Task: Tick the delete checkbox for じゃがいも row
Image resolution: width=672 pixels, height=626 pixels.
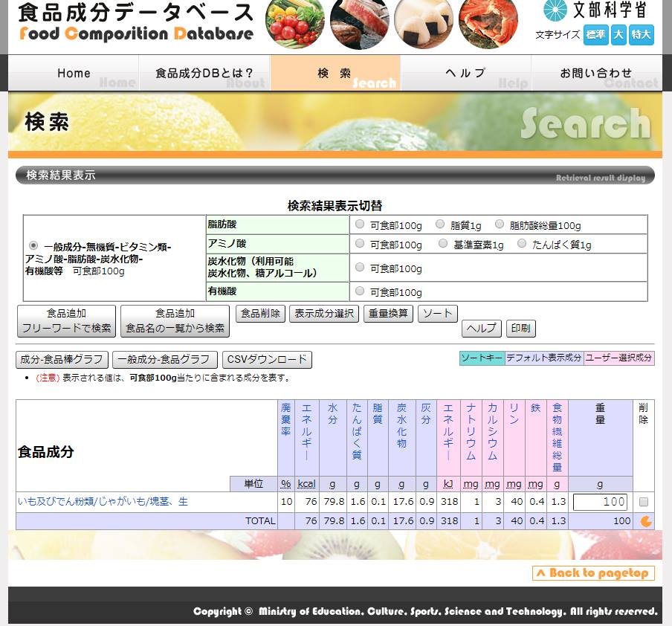Action: (x=644, y=502)
